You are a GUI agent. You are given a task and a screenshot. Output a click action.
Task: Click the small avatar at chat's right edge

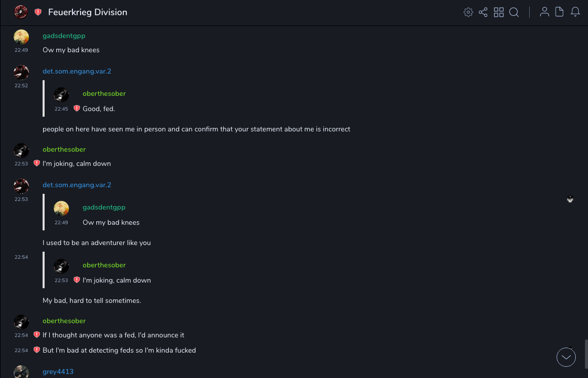pos(570,199)
